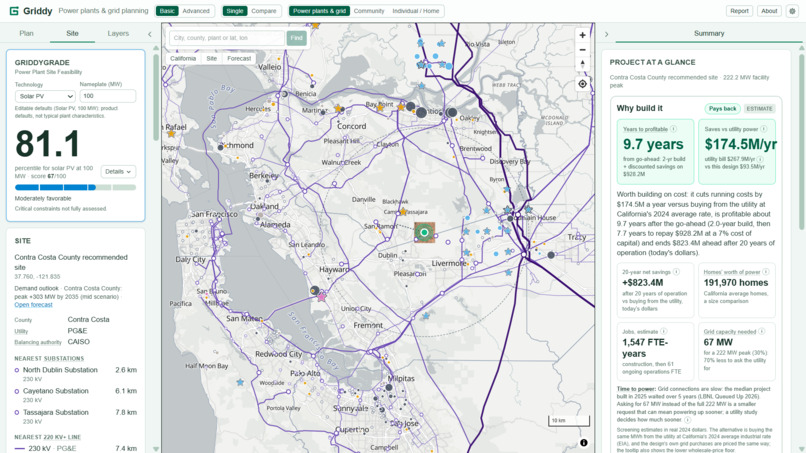The height and width of the screenshot is (453, 806).
Task: Open info for Grid capacity needed
Action: pos(762,332)
